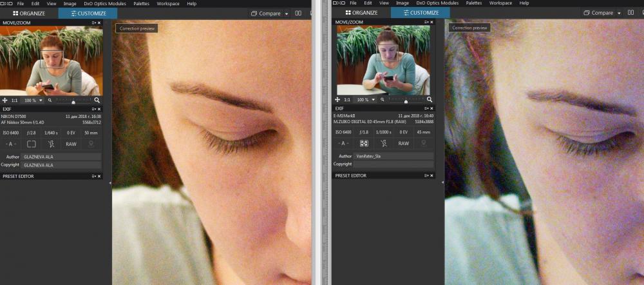Click flash-off icon in right window
Screen dimensions: 644x285
(384, 144)
